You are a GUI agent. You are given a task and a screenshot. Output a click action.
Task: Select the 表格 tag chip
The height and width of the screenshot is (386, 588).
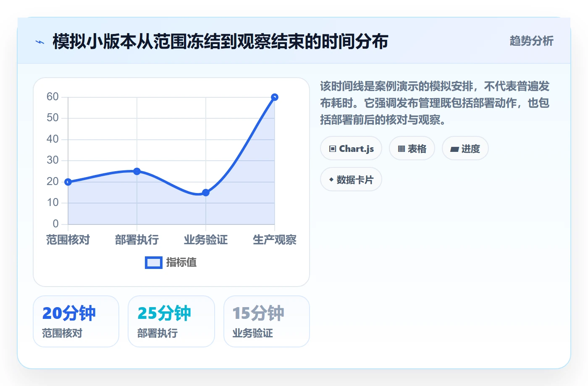(412, 149)
